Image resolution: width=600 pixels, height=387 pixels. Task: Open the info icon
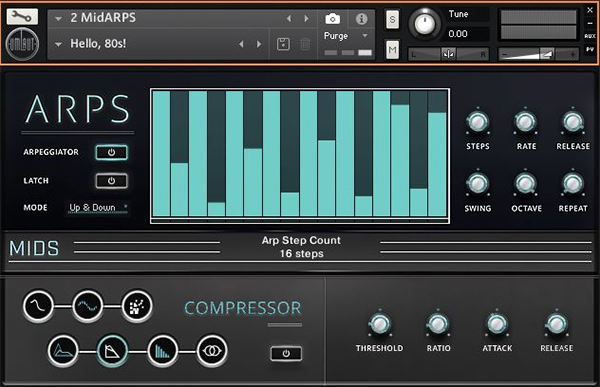click(x=361, y=19)
